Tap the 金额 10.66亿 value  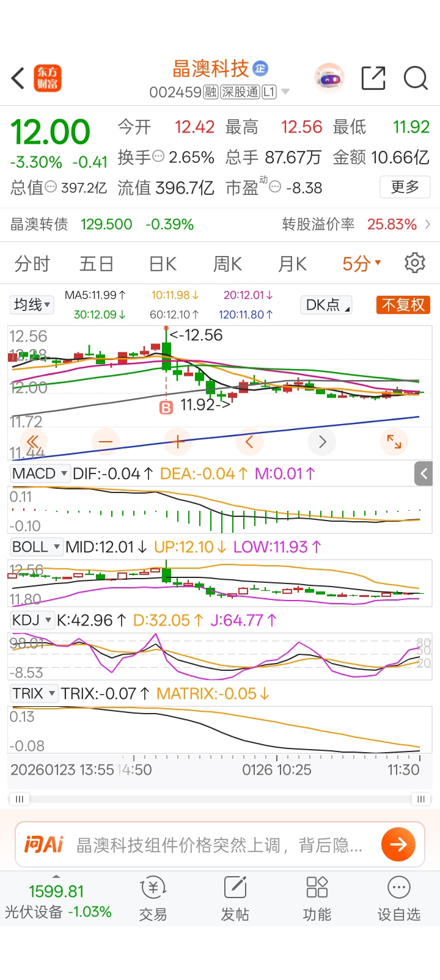[x=400, y=158]
